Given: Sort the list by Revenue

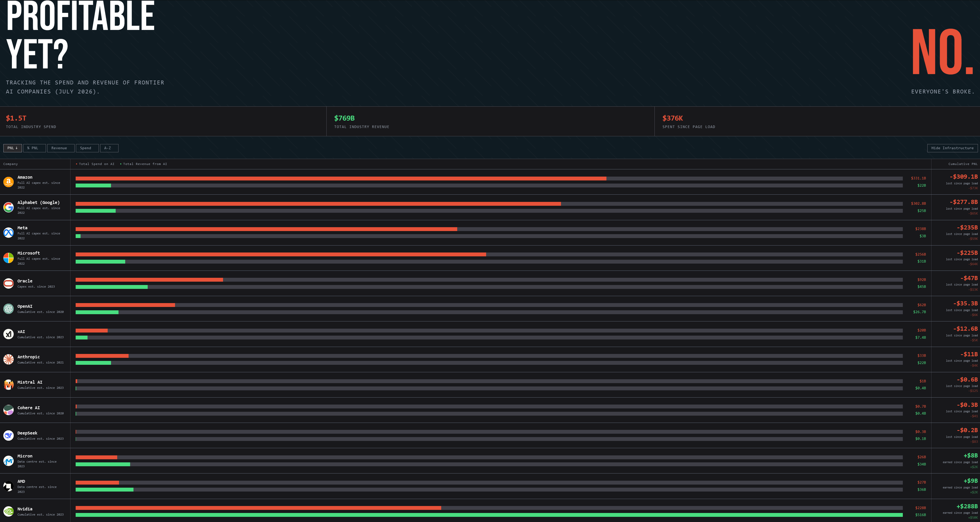Looking at the screenshot, I should (x=60, y=148).
